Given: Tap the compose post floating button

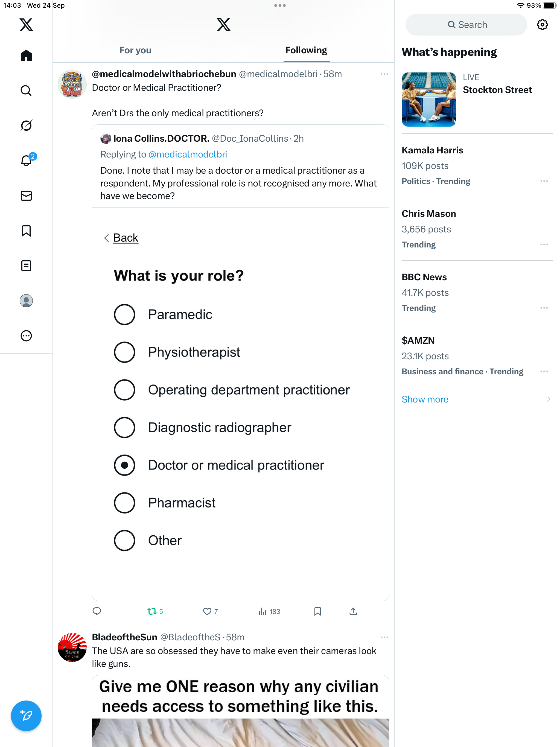Looking at the screenshot, I should point(26,716).
